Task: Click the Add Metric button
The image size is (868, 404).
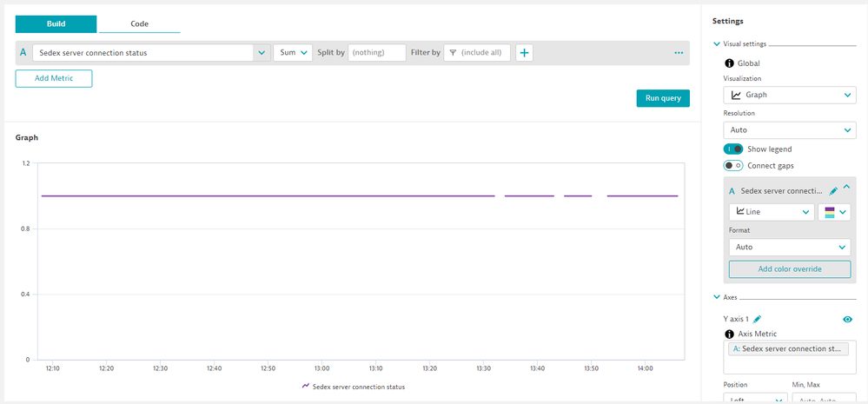Action: coord(54,79)
